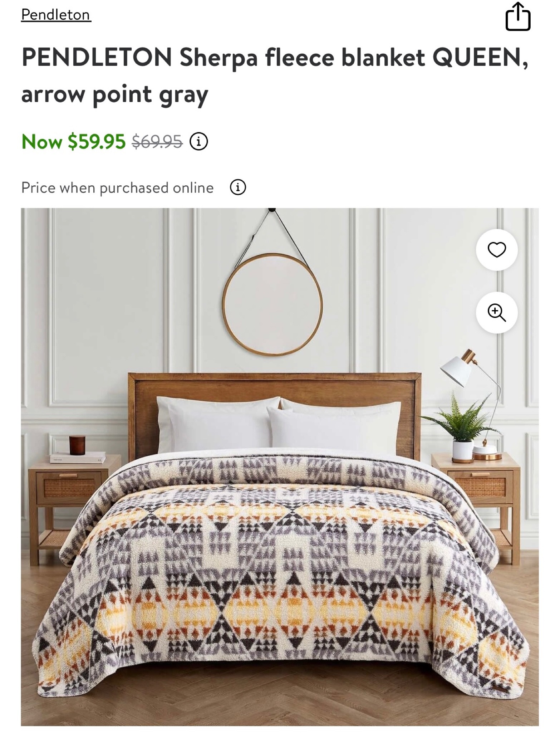Viewport: 560px width, 733px height.
Task: Open the Pendleton brand link
Action: point(56,15)
